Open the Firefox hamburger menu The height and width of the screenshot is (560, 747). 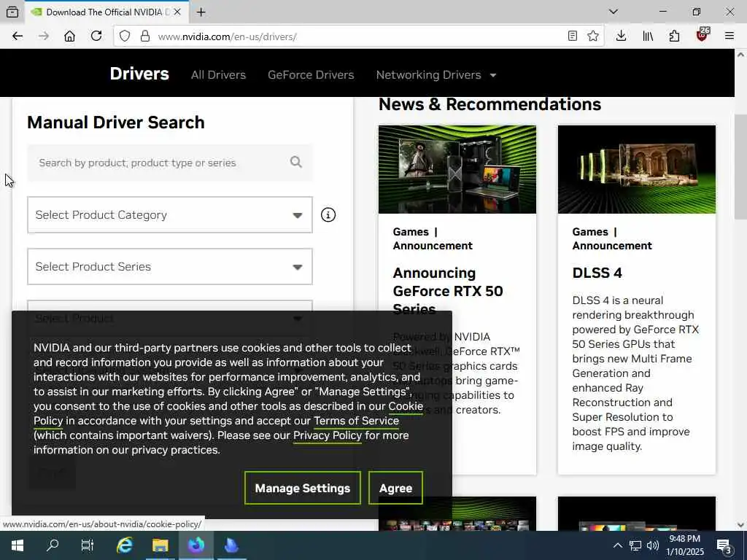pos(729,36)
